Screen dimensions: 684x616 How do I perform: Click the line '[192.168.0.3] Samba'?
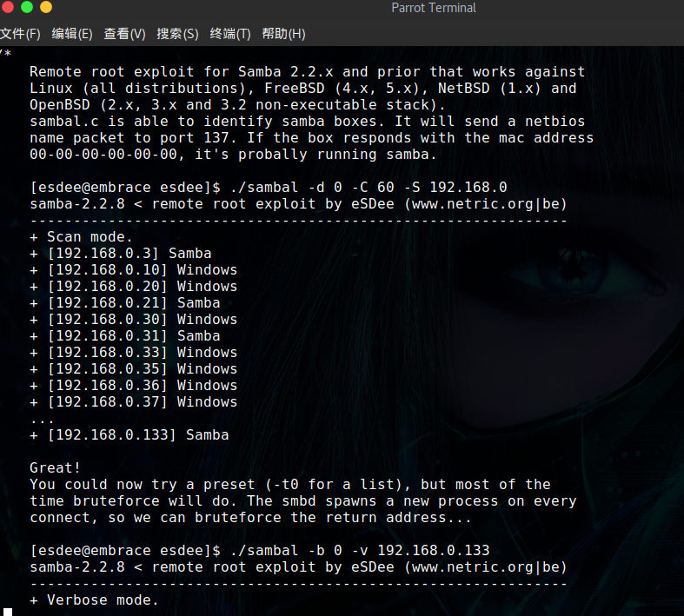tap(121, 254)
